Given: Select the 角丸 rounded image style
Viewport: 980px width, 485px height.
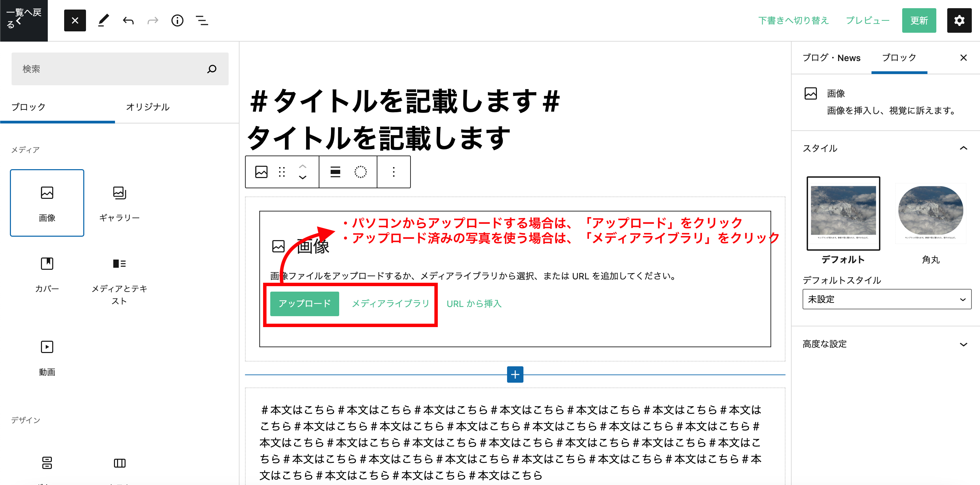Looking at the screenshot, I should click(931, 213).
